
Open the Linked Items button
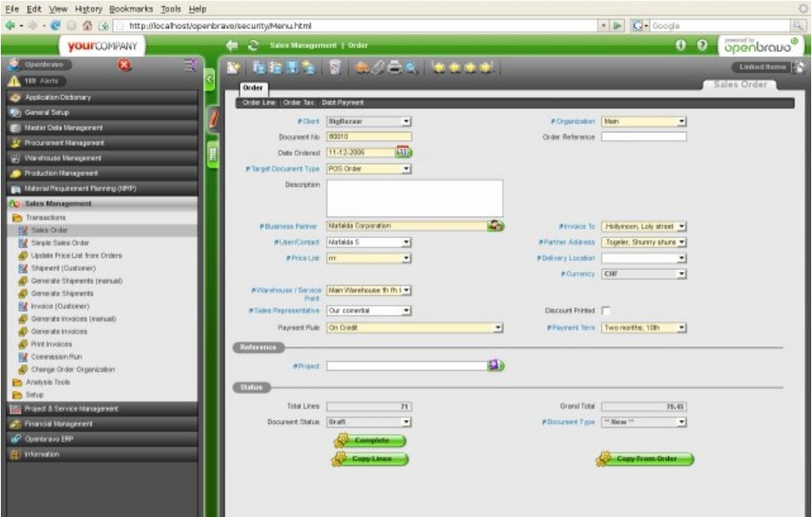pyautogui.click(x=763, y=67)
